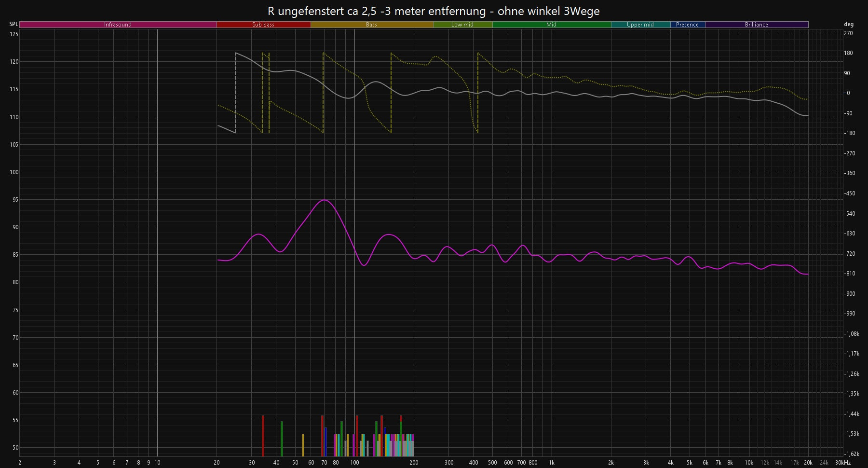
Task: Select the Sub bass frequency band label
Action: pos(263,25)
